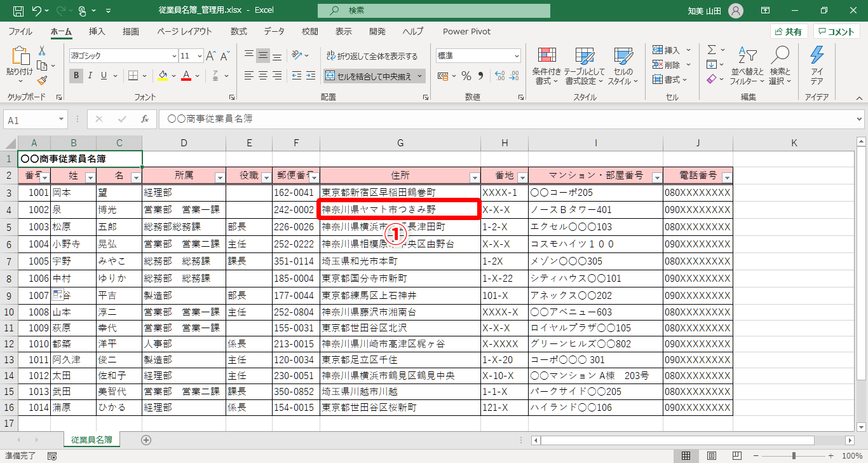
Task: Select the 従業員名簿 sheet tab
Action: [92, 439]
